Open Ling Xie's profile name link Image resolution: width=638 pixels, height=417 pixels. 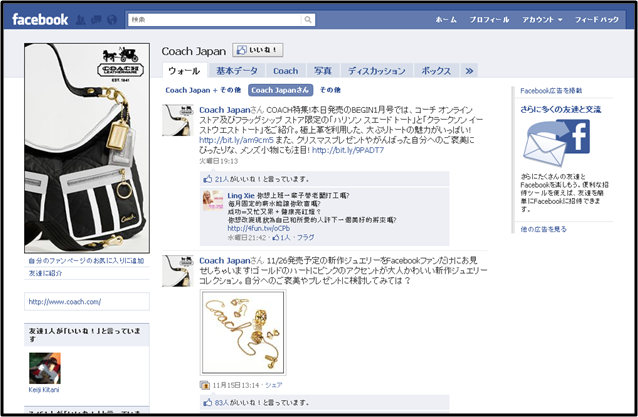241,196
